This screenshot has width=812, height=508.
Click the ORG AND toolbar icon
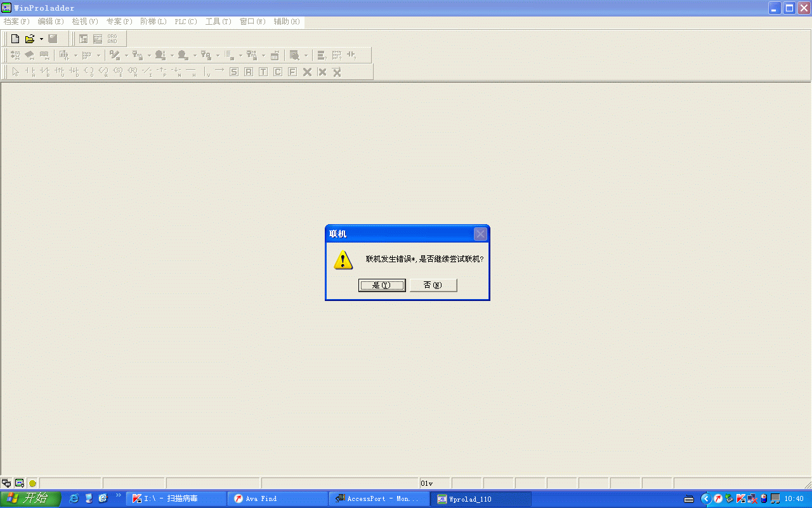coord(112,39)
